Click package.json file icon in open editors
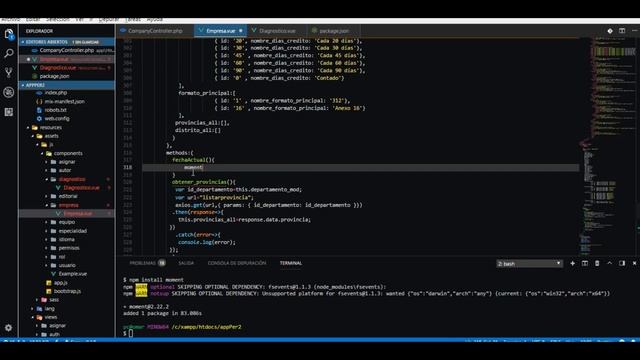The image size is (640, 360). (x=35, y=76)
